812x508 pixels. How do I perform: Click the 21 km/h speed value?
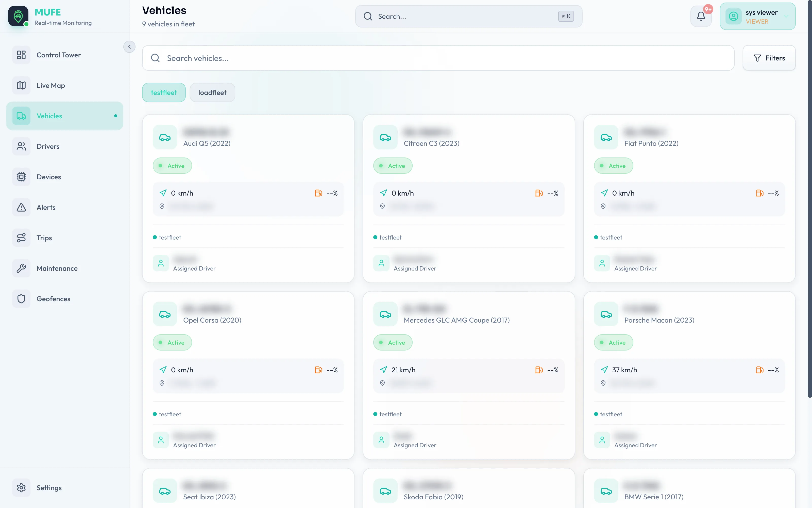click(403, 370)
